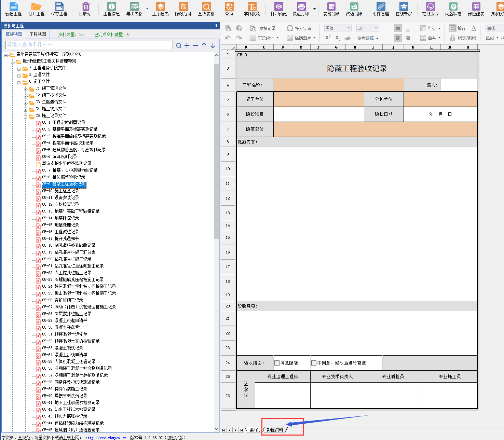Toggle the 隐藏范例 toolbar icon
This screenshot has width=504, height=440.
tap(183, 9)
